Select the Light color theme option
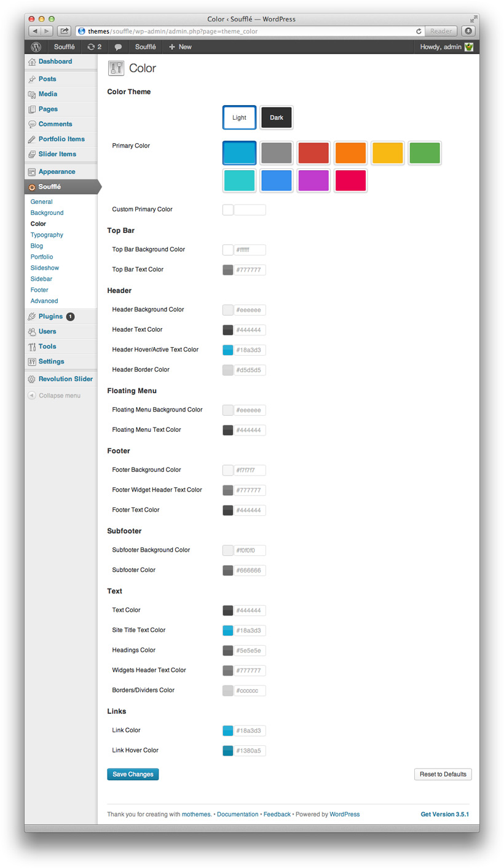 239,117
